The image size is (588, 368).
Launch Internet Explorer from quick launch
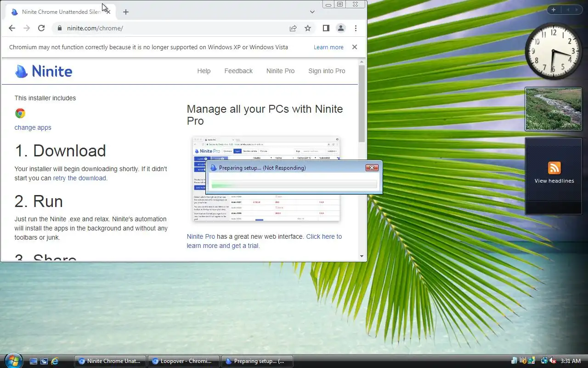point(55,361)
